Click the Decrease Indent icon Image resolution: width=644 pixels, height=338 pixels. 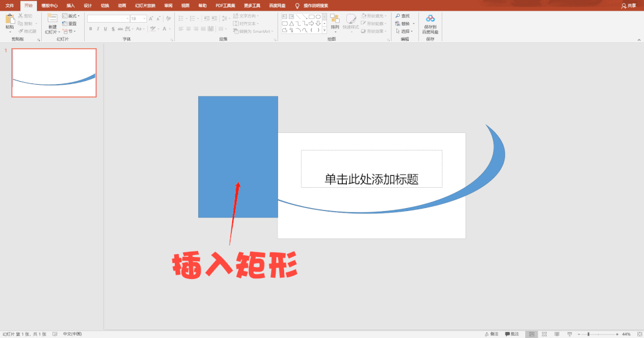click(x=207, y=18)
